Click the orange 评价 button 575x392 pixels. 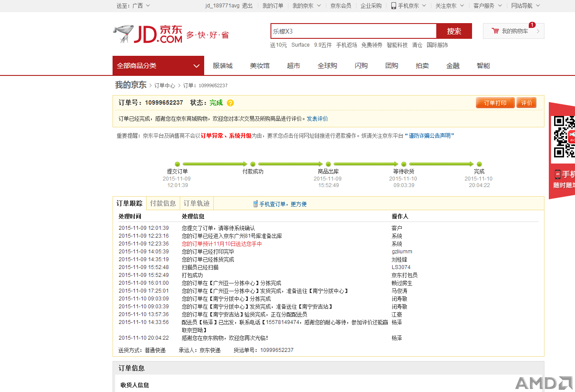(x=527, y=103)
